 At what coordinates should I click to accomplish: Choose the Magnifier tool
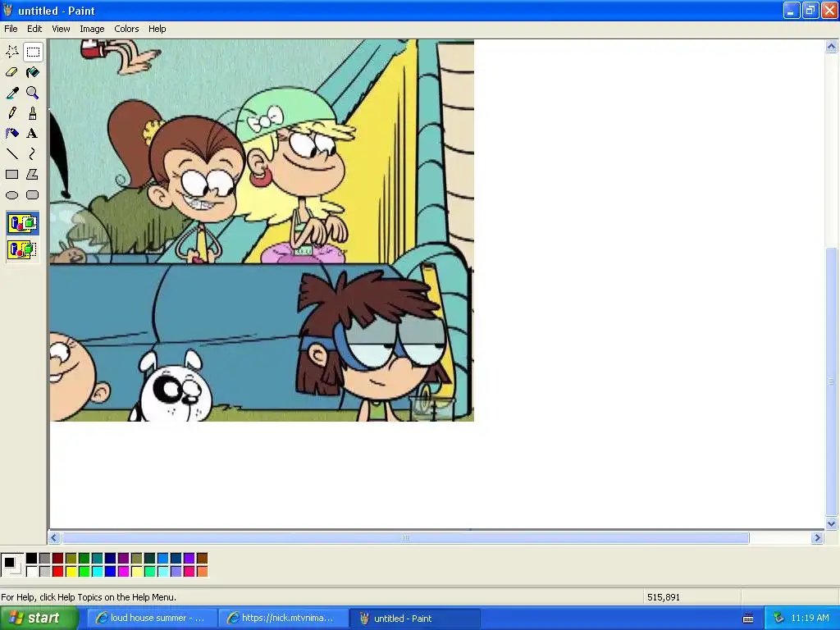coord(33,93)
